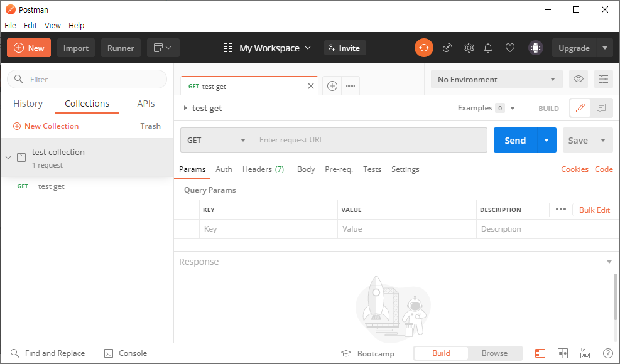Open the capture requests satellite icon
The image size is (620, 364).
click(x=447, y=48)
